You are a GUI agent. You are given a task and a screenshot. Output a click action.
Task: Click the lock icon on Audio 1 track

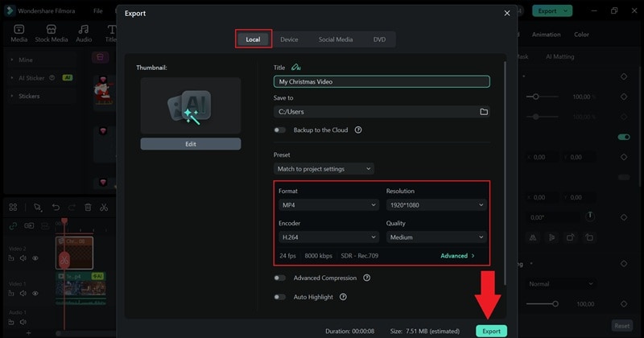(11, 322)
